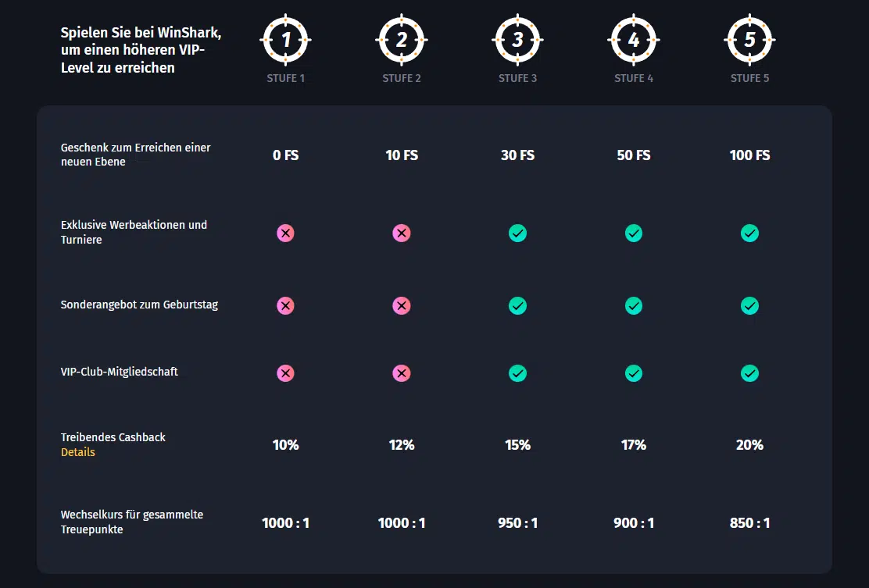The image size is (869, 588).
Task: Click 'Exklusive Werbeaktionen und Turniere' row label
Action: 134,232
